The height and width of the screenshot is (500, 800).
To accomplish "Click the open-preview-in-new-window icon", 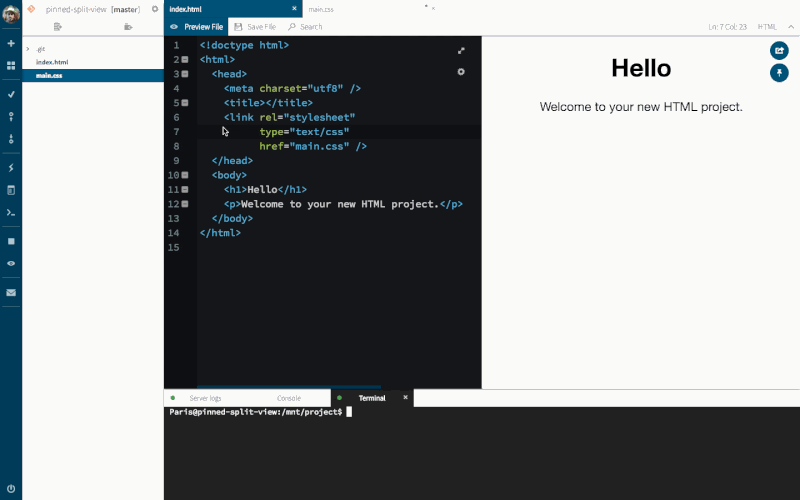I will (x=779, y=51).
